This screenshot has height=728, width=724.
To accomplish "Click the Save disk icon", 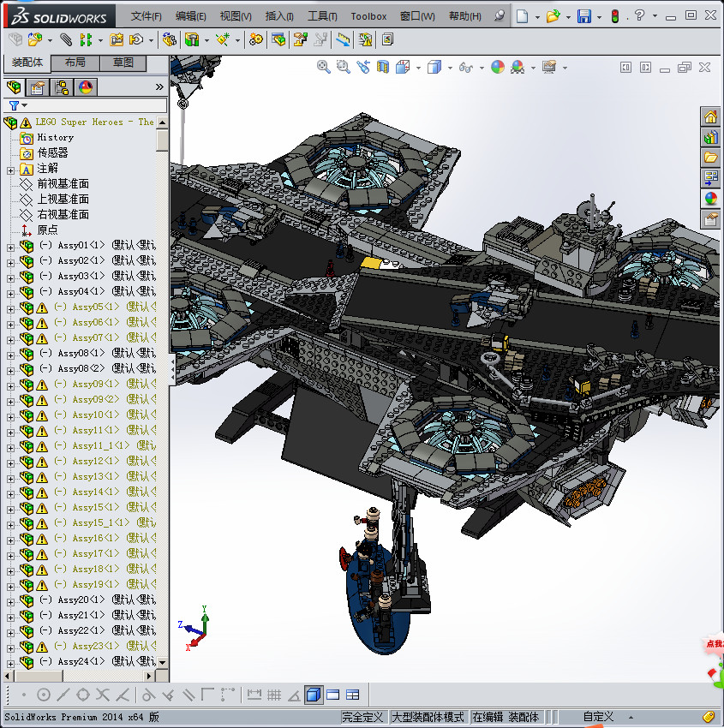I will (584, 16).
